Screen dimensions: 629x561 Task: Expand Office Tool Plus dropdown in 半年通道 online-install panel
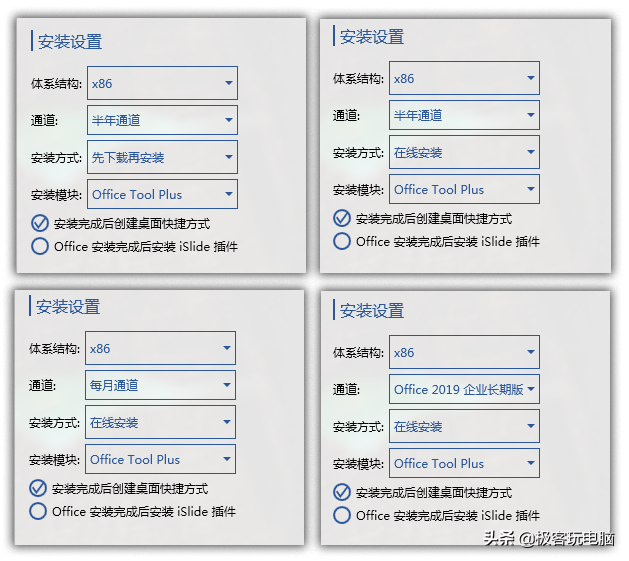tap(464, 189)
